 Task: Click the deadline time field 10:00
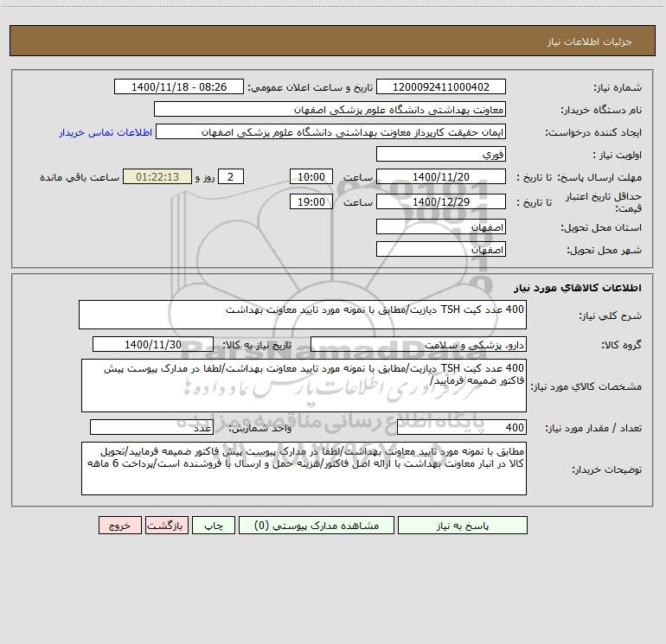click(x=311, y=176)
